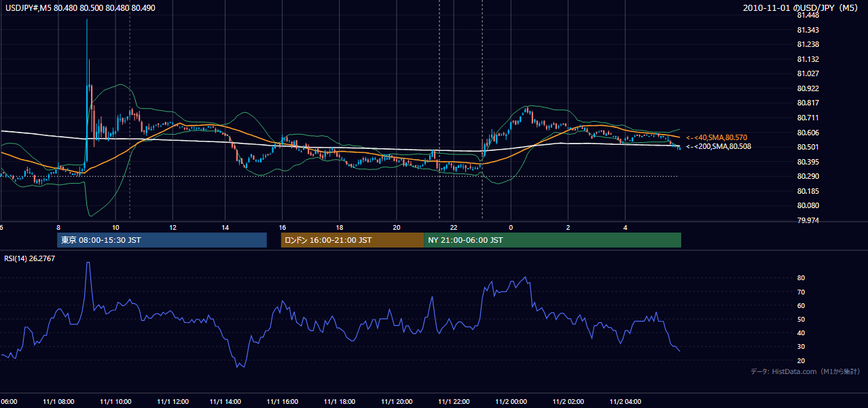Click the bottom time label 11/2 04:00

[626, 402]
